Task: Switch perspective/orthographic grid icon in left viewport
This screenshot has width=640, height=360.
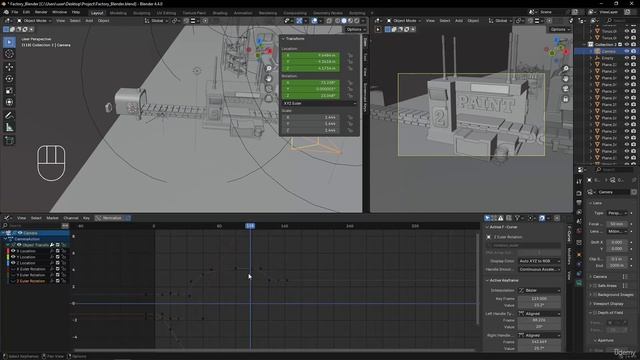Action: pos(269,98)
